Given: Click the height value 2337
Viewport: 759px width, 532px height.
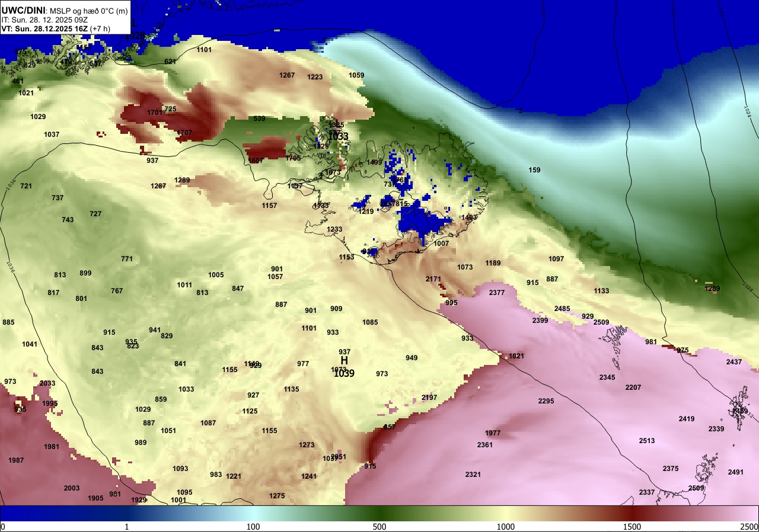Looking at the screenshot, I should click(x=647, y=492).
